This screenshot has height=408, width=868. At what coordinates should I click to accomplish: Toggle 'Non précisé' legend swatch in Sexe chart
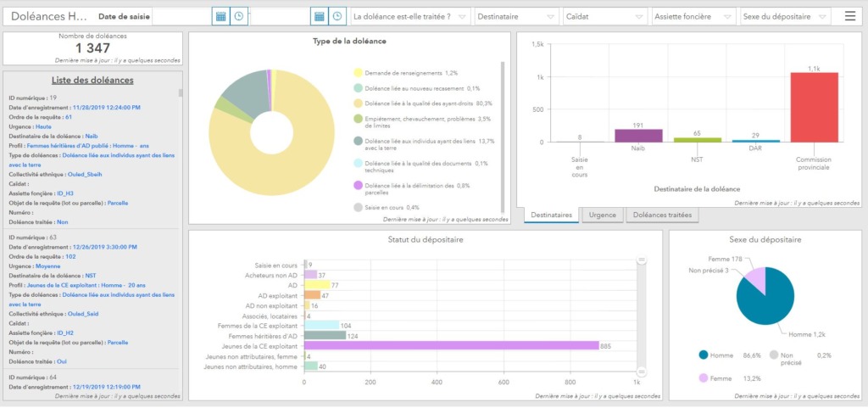point(774,355)
